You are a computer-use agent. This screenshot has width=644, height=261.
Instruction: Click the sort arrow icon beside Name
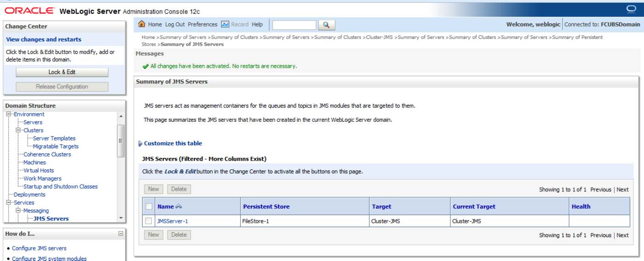pyautogui.click(x=179, y=207)
